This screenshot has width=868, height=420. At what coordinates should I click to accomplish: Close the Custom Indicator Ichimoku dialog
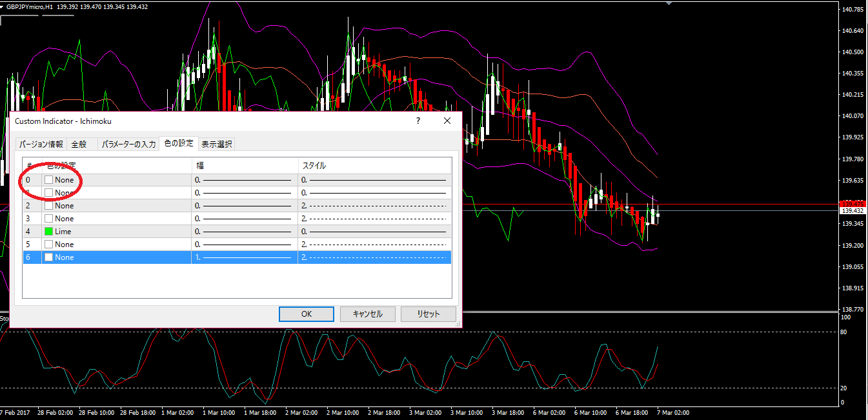pos(447,121)
